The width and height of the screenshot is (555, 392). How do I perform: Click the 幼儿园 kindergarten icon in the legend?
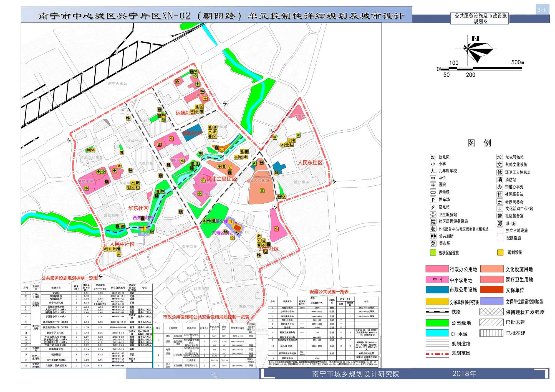(x=433, y=157)
